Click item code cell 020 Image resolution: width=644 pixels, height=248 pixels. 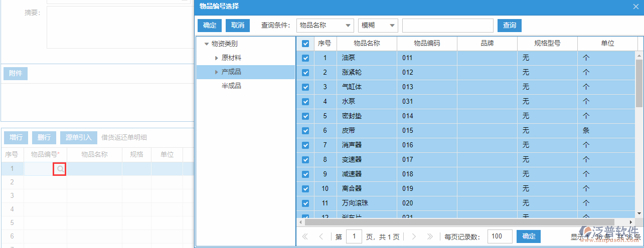point(427,203)
